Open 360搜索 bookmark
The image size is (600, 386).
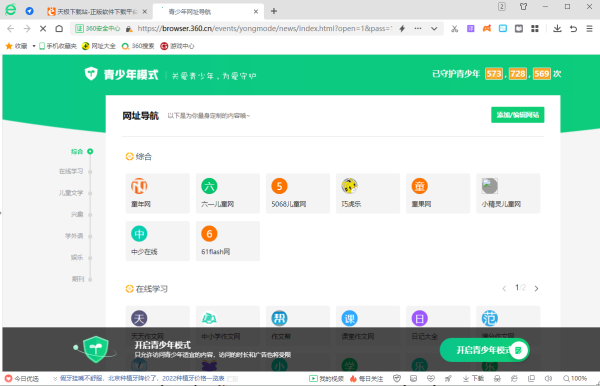coord(138,46)
